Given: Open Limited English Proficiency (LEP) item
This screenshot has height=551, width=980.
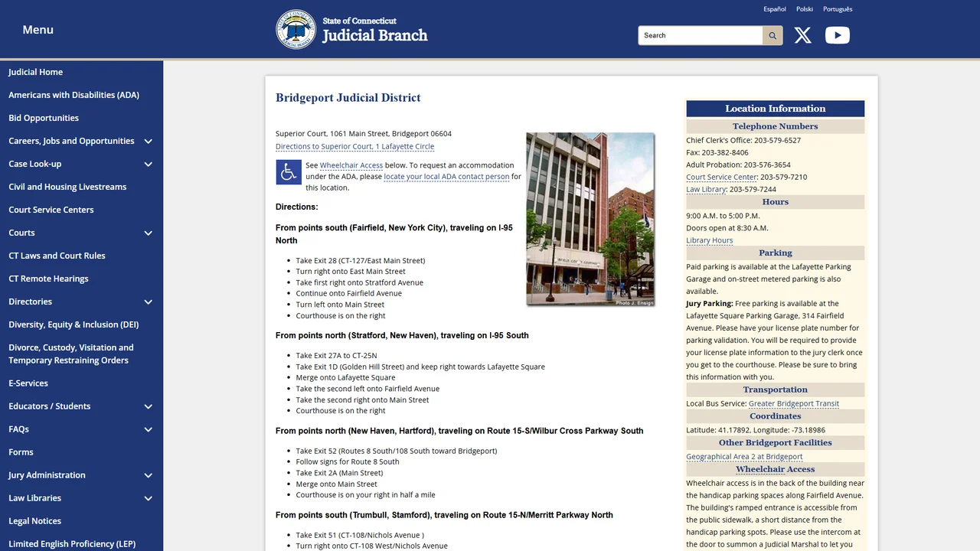Looking at the screenshot, I should [72, 544].
